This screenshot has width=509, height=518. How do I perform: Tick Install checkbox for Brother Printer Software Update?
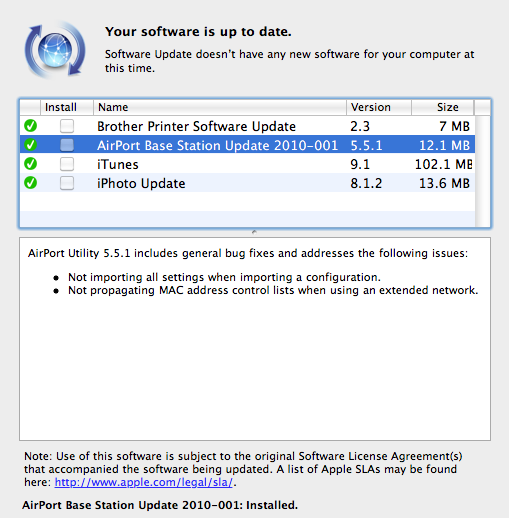[67, 126]
